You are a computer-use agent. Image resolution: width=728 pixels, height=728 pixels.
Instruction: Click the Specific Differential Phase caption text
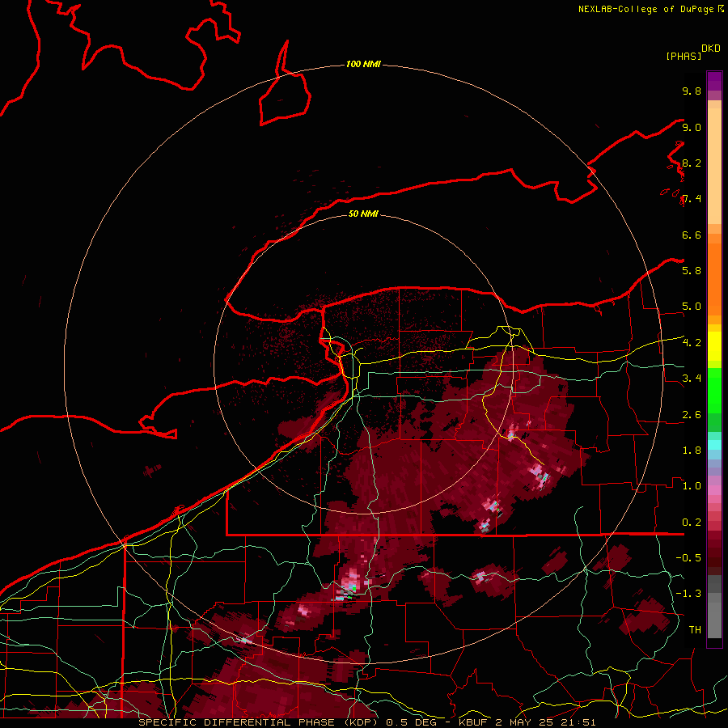click(366, 722)
